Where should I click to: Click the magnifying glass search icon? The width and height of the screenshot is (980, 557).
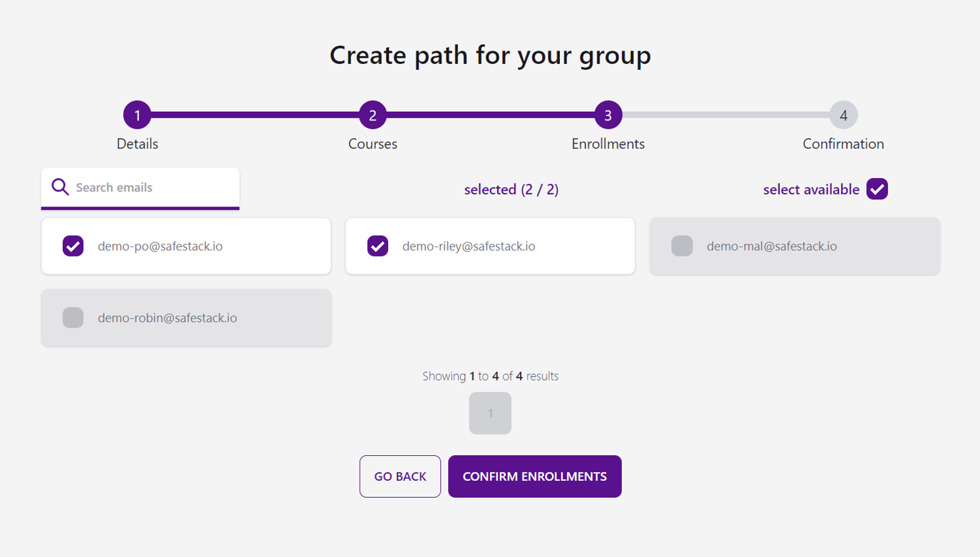(60, 187)
